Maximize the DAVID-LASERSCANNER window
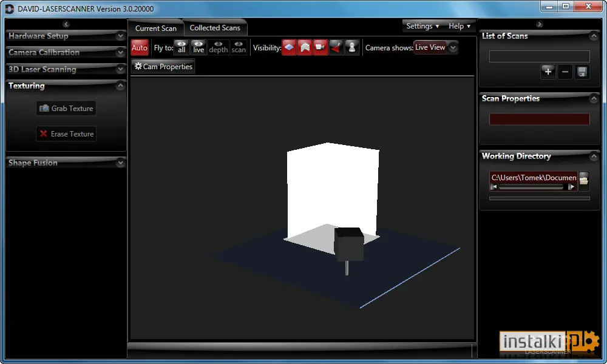The image size is (607, 364). (566, 6)
